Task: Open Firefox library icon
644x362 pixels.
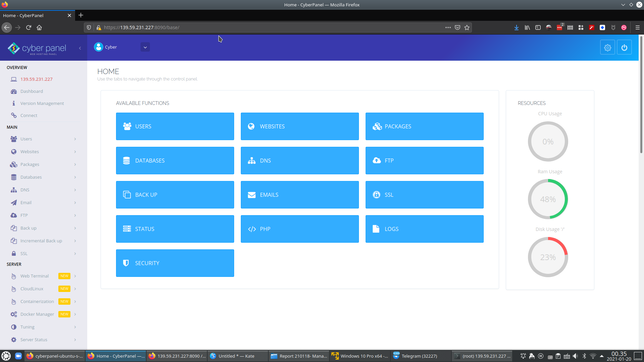Action: (x=527, y=27)
